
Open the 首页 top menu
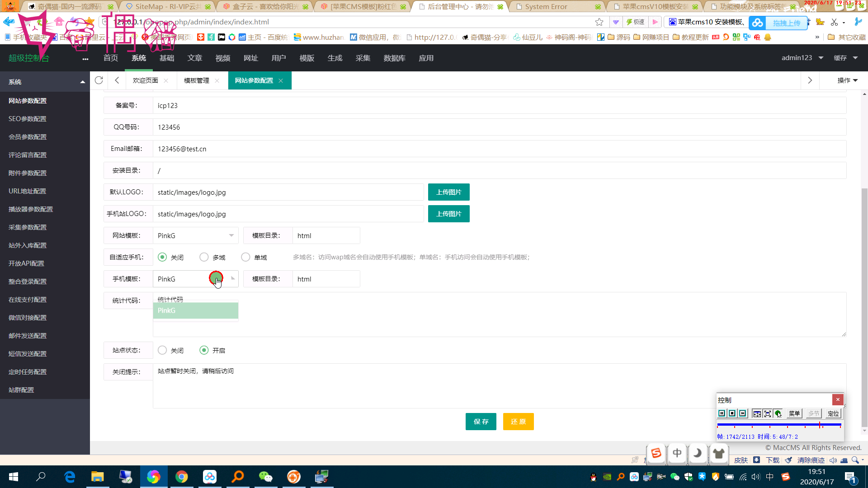[x=111, y=58]
